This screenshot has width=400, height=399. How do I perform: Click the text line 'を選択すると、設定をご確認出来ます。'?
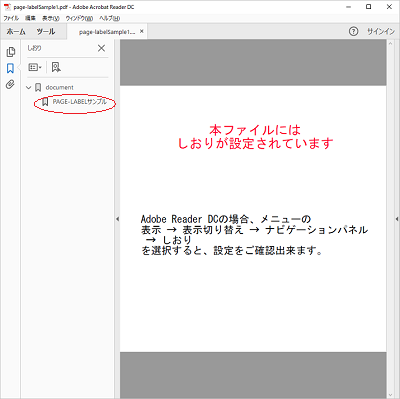coord(232,251)
